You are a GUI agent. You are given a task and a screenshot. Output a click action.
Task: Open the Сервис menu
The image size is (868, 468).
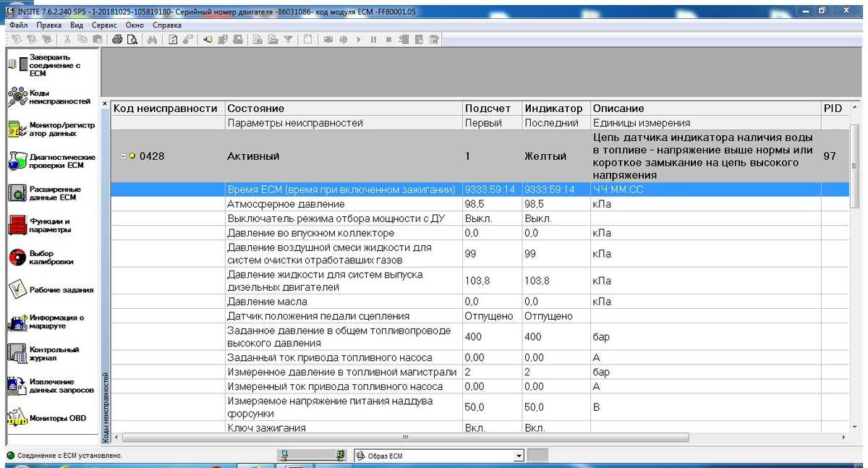tap(105, 25)
